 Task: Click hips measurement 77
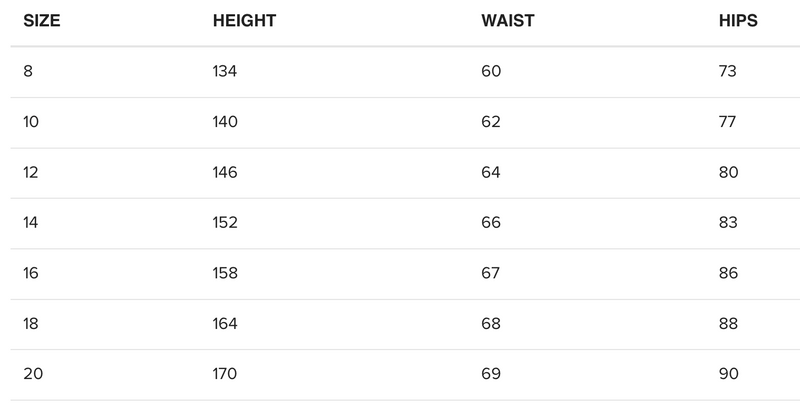tap(727, 122)
